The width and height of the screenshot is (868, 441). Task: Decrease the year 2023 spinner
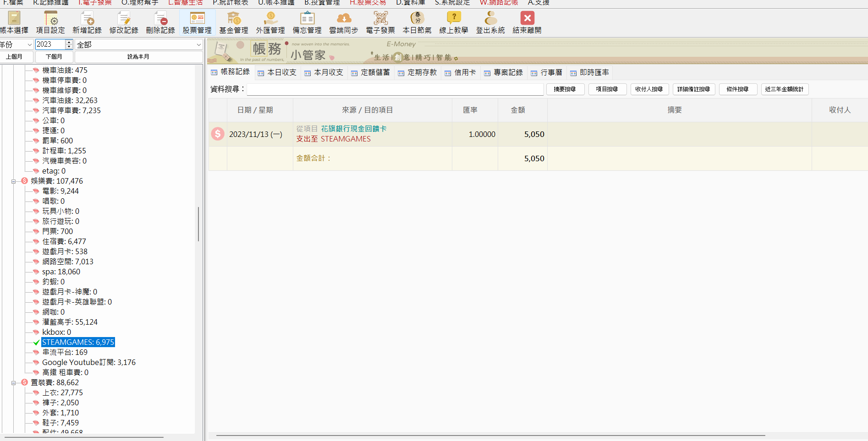coord(69,47)
